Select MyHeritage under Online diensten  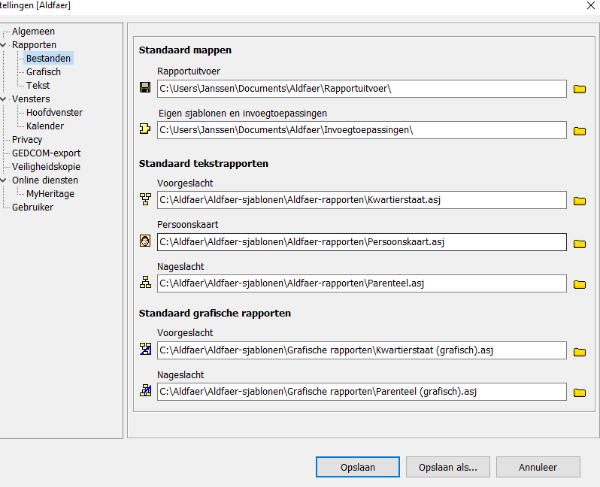[x=50, y=194]
